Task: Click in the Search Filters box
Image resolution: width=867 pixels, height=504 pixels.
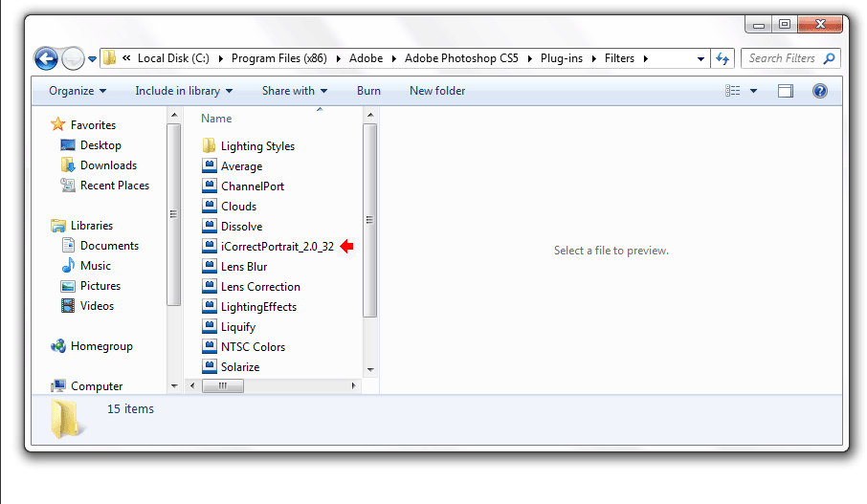Action: click(x=783, y=58)
